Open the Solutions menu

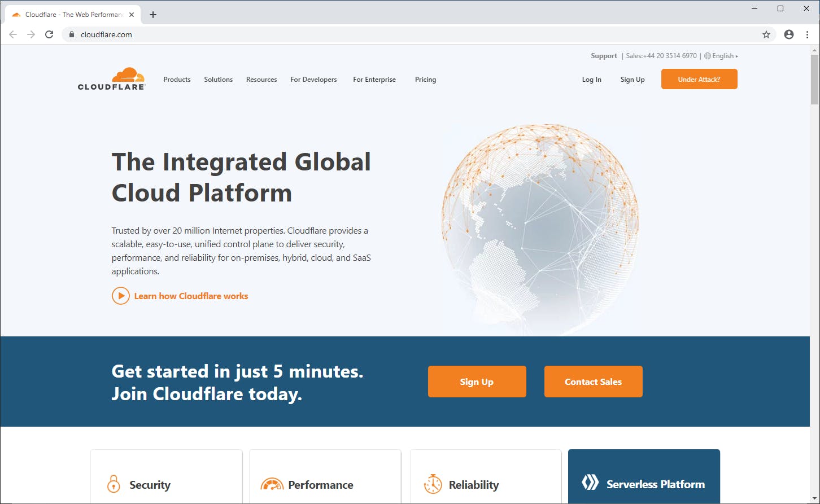click(219, 80)
